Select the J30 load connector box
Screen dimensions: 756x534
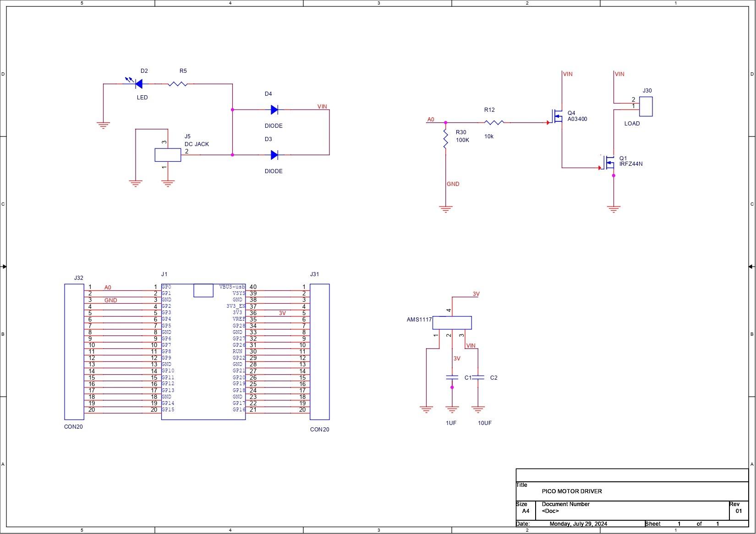click(x=646, y=107)
